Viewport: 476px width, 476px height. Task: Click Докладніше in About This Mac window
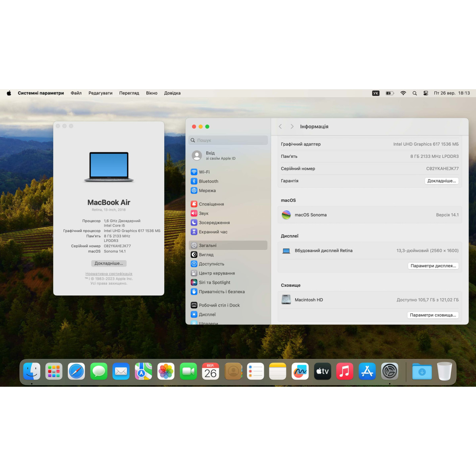click(109, 263)
